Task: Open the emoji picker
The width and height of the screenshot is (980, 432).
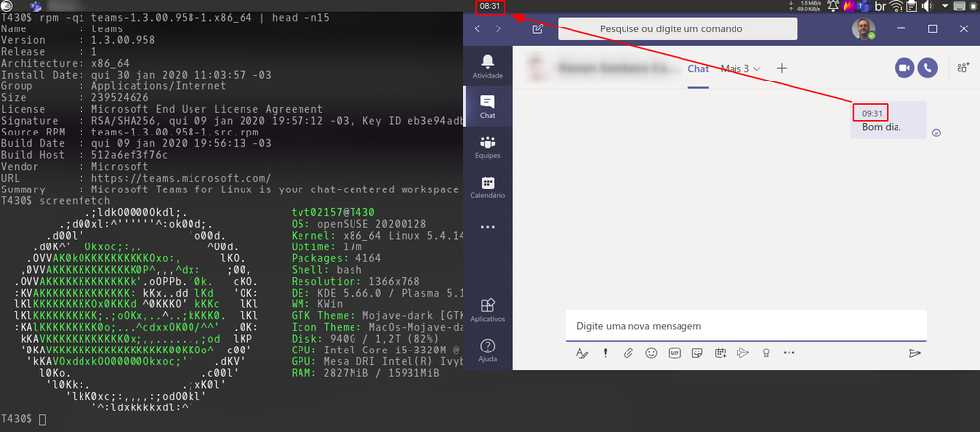Action: [651, 353]
